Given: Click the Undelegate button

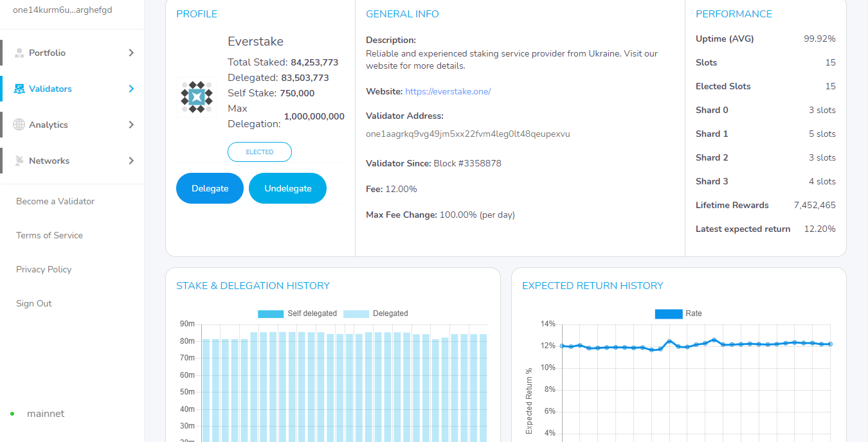Looking at the screenshot, I should pos(288,188).
